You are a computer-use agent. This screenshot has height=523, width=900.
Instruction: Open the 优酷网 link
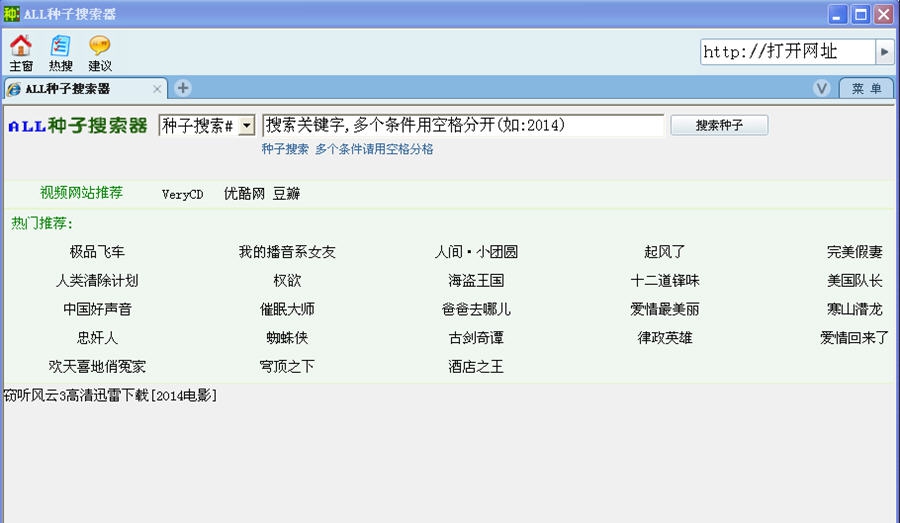[244, 193]
